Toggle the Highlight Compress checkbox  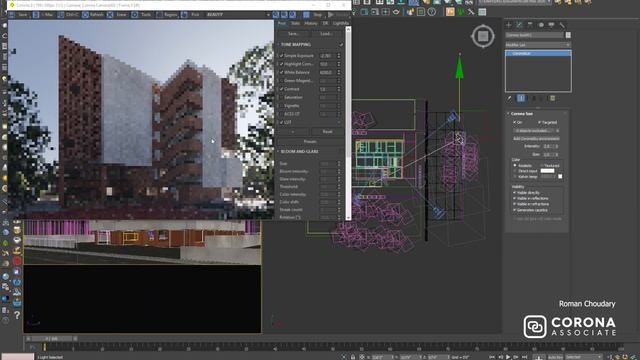click(281, 64)
